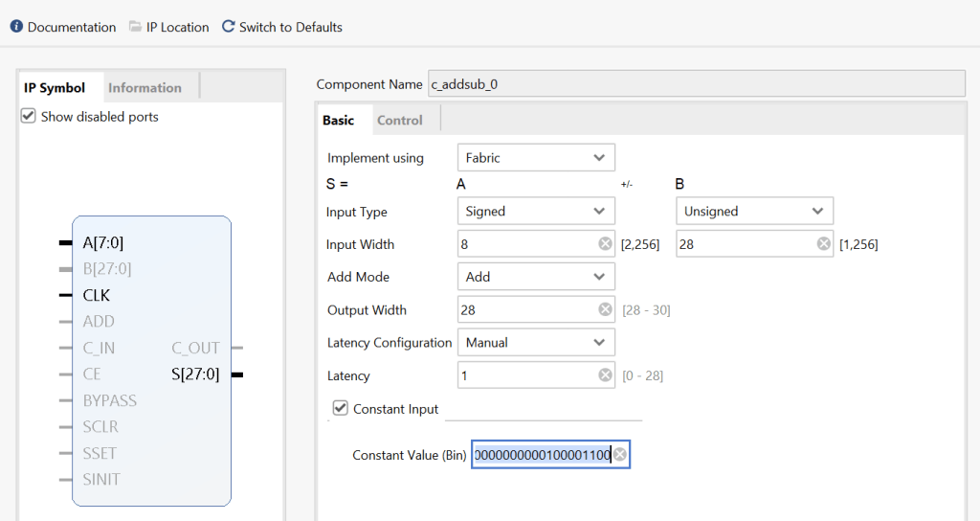This screenshot has width=980, height=521.
Task: Clear the Output Width field
Action: pos(605,309)
